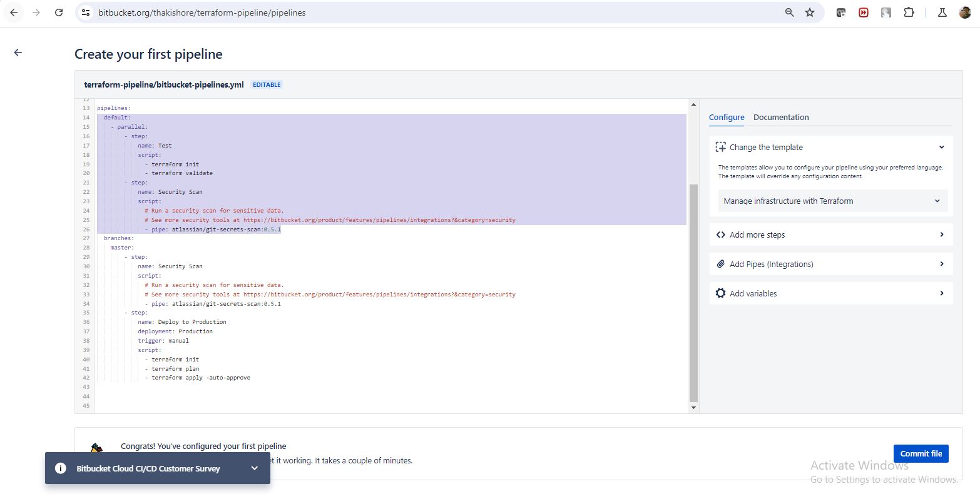Click the zoom magnifier icon in address bar
This screenshot has width=980, height=504.
790,13
